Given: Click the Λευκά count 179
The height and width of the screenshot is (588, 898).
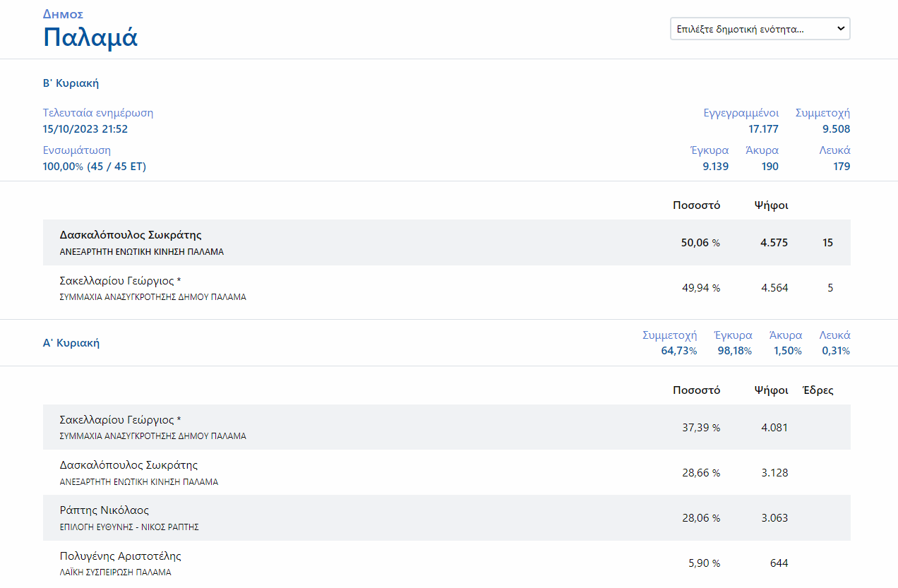Looking at the screenshot, I should (840, 167).
